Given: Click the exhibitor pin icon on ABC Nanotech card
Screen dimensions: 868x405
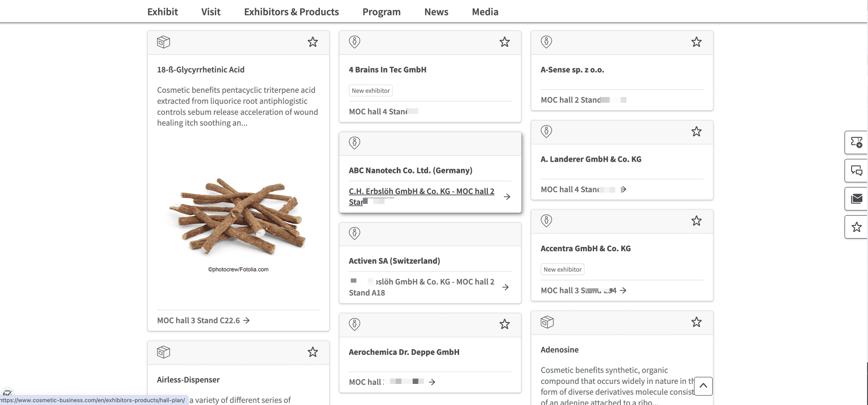Looking at the screenshot, I should [355, 142].
